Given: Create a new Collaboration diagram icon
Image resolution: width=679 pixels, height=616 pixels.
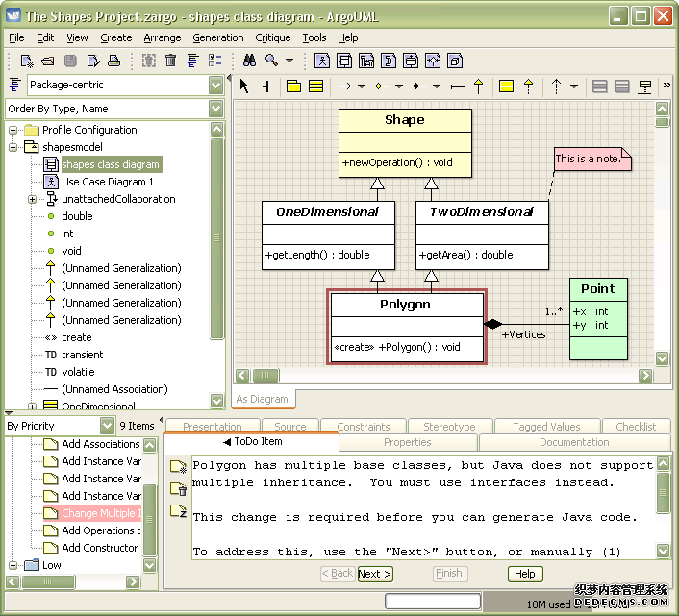Looking at the screenshot, I should click(389, 61).
